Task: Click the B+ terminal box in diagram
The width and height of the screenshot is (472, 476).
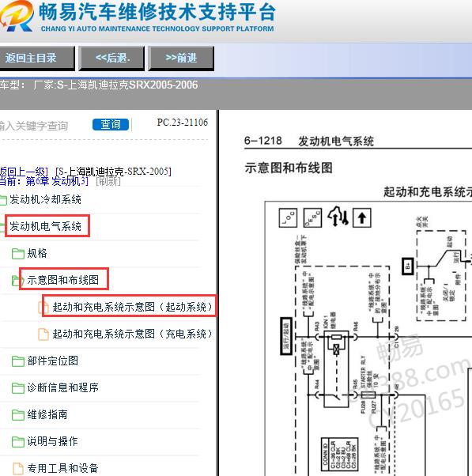Action: coord(408,266)
